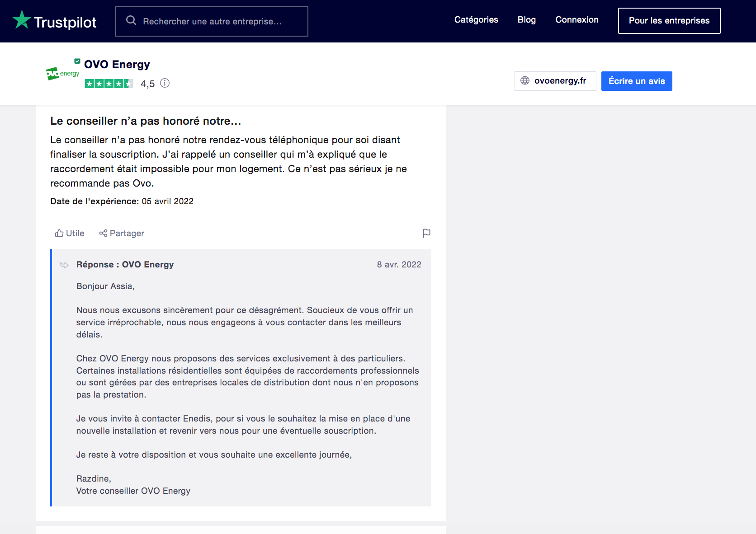Click the OVO energy logo

[x=62, y=73]
